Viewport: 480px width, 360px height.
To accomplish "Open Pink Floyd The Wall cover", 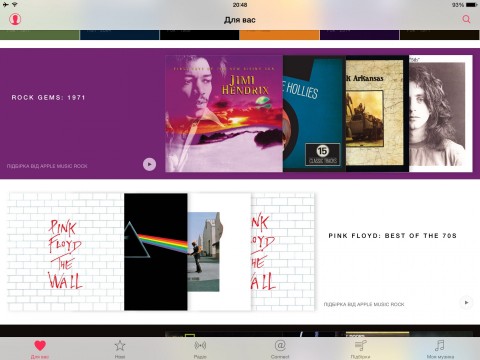I will [x=66, y=252].
